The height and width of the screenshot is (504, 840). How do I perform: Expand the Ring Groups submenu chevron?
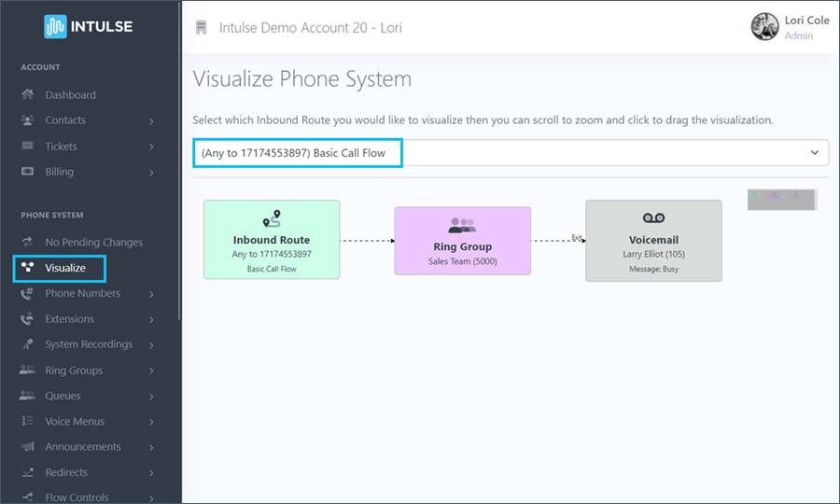[151, 371]
